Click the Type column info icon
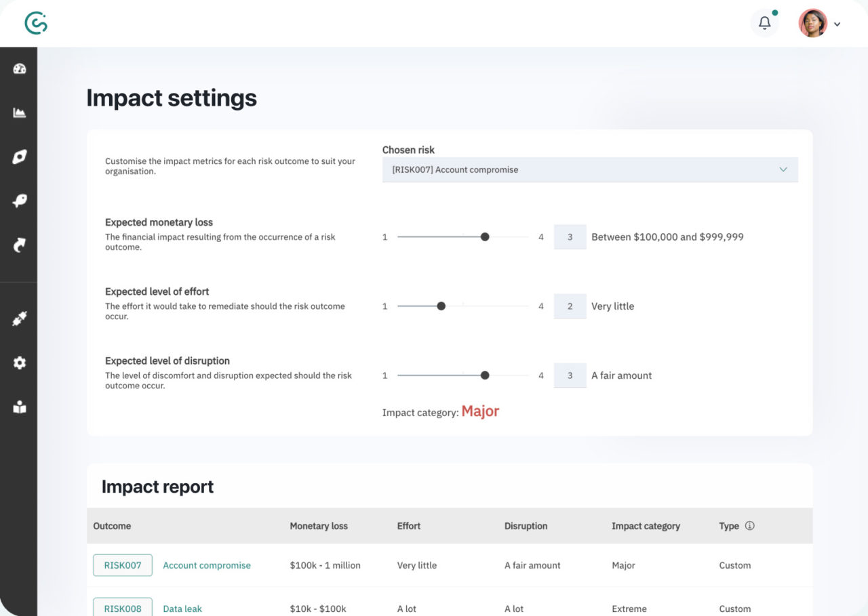The image size is (868, 616). (x=749, y=526)
